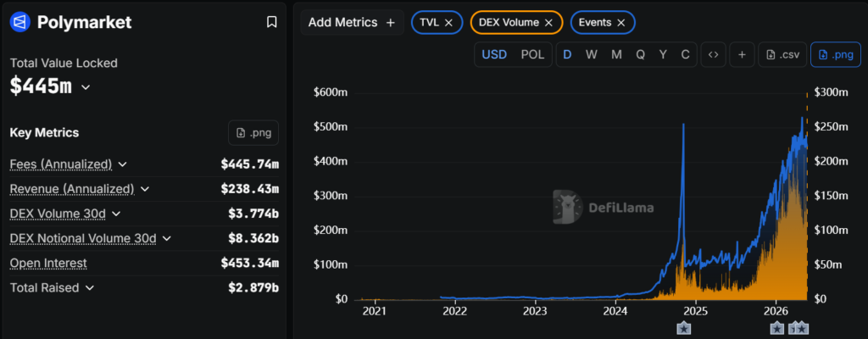Click the first 2026 event star marker

pyautogui.click(x=777, y=328)
